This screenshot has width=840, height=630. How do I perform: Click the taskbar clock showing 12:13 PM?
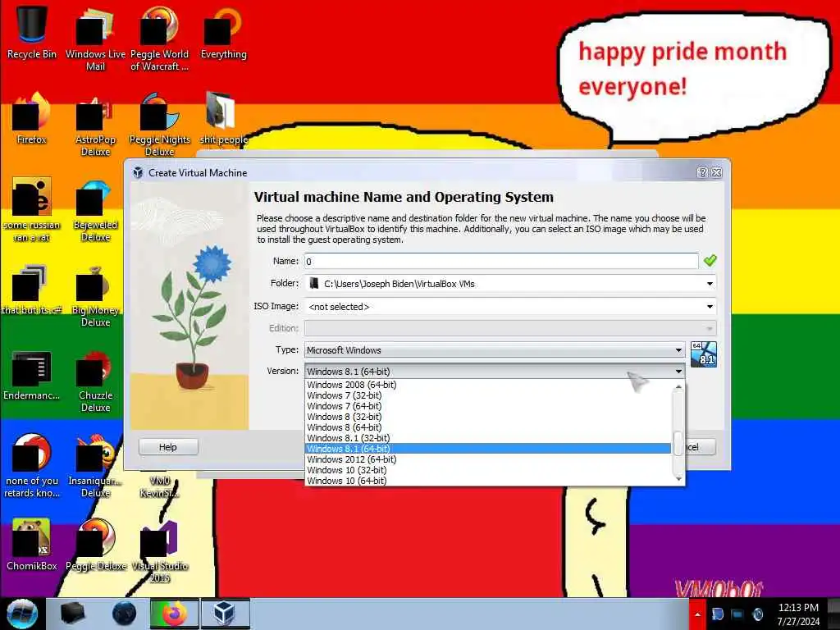click(x=798, y=614)
